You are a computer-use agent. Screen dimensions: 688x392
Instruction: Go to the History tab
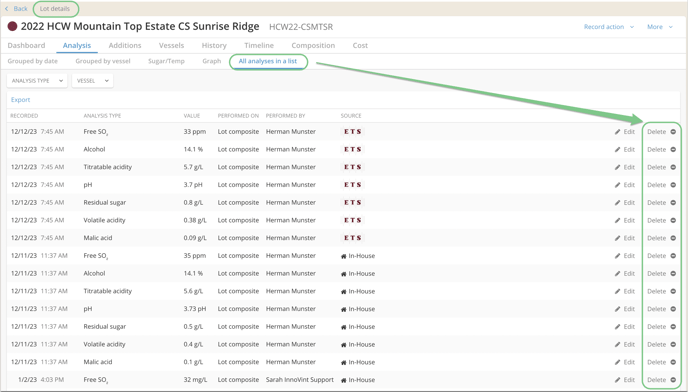coord(214,45)
